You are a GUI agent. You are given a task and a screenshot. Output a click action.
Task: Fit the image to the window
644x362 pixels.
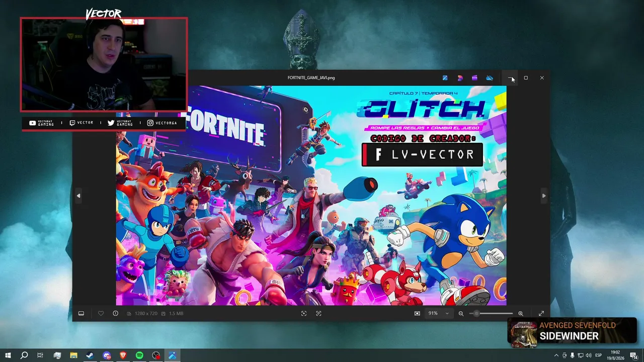click(417, 313)
